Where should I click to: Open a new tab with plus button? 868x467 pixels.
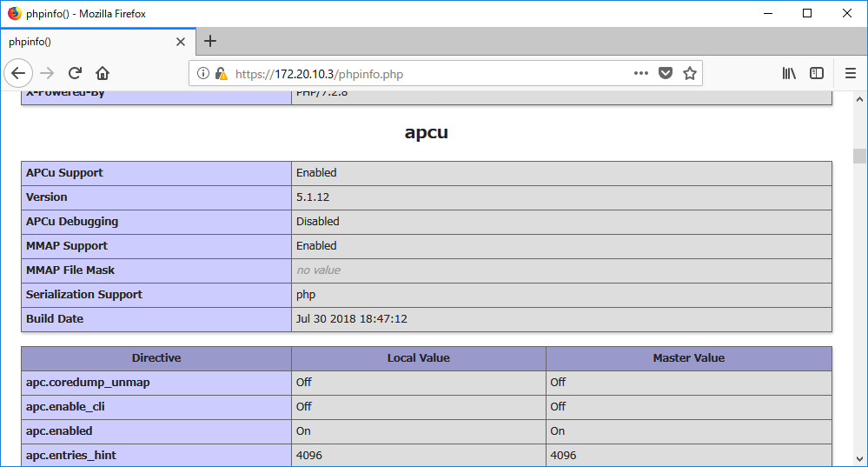coord(209,41)
